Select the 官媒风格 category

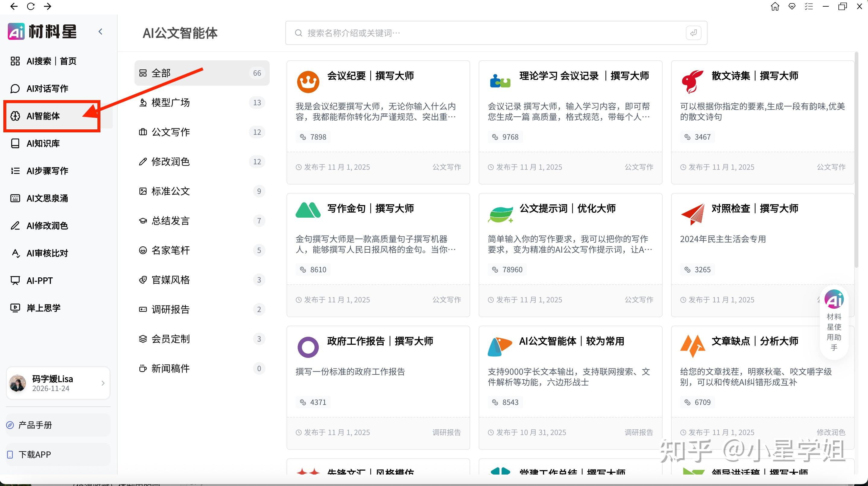pyautogui.click(x=202, y=280)
